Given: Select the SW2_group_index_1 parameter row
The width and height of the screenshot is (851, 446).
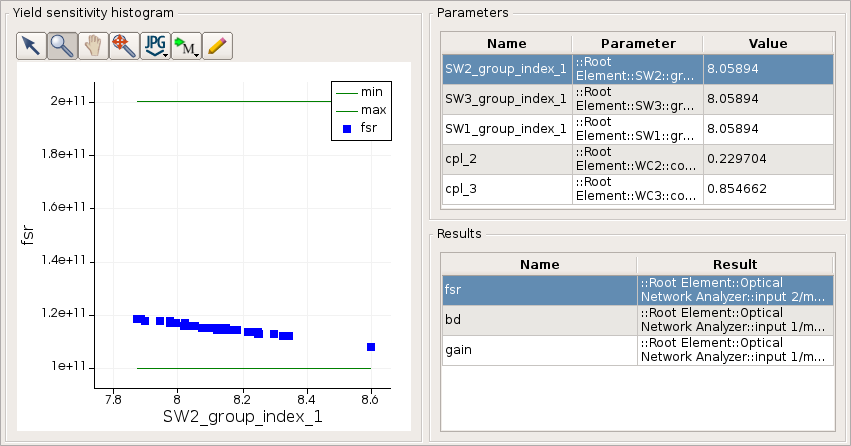Looking at the screenshot, I should (638, 69).
